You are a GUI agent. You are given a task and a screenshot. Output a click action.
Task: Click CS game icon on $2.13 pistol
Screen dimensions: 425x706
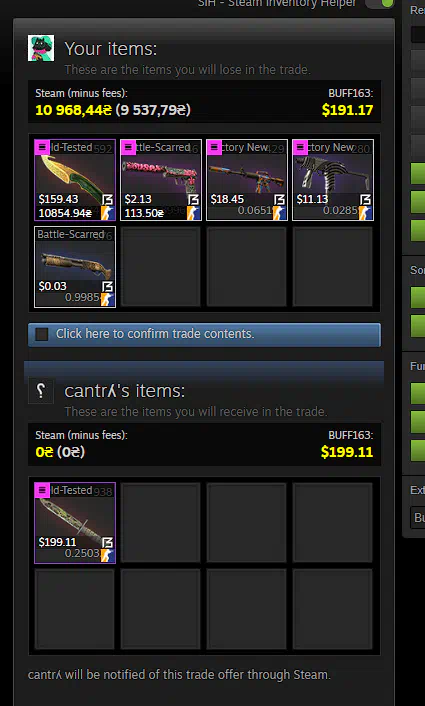click(193, 213)
